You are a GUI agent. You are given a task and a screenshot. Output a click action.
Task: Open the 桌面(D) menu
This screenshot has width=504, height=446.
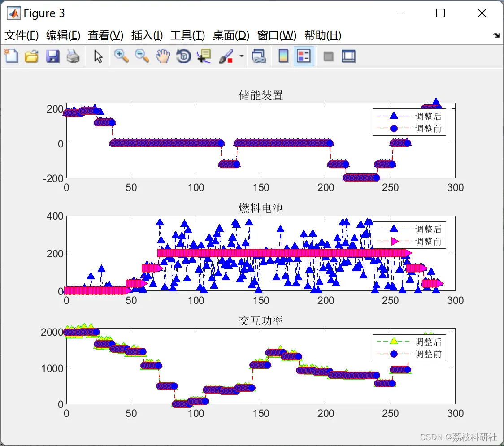pos(231,35)
